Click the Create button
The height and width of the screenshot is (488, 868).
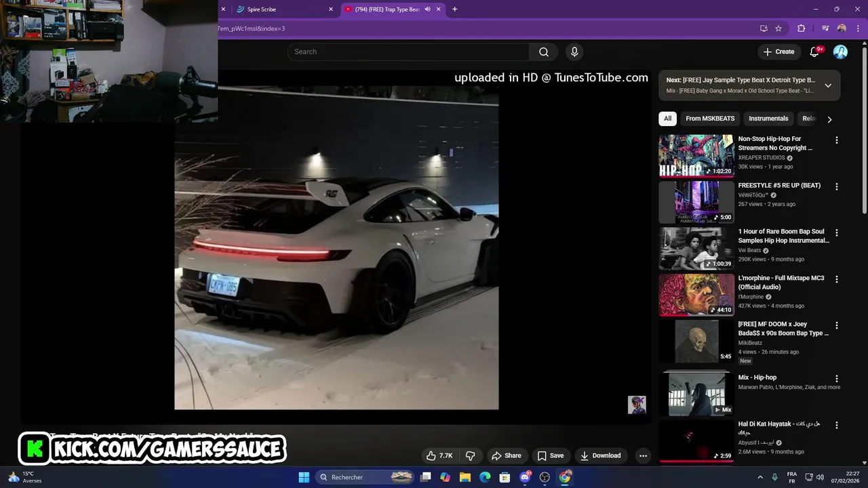pos(778,52)
